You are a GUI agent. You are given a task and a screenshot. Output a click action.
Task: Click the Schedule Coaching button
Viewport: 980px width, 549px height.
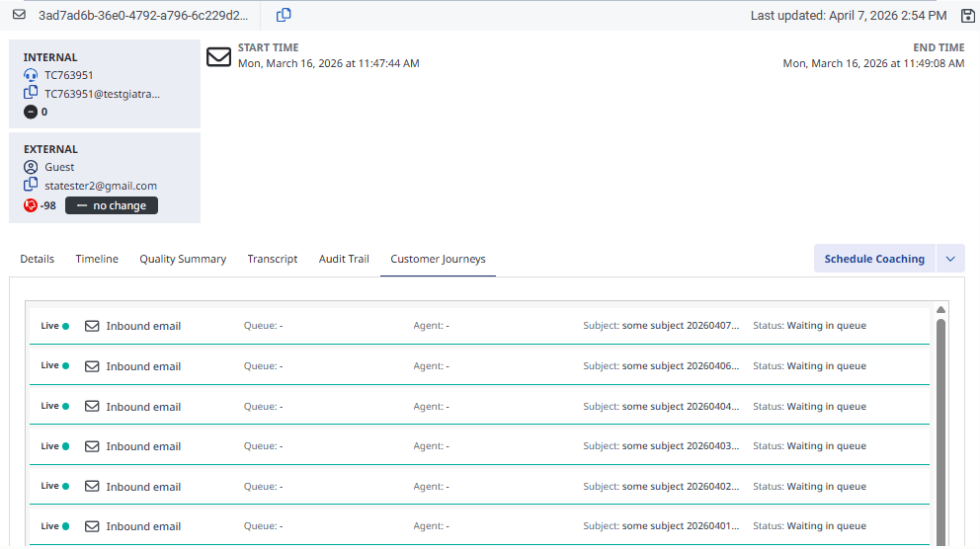point(874,259)
